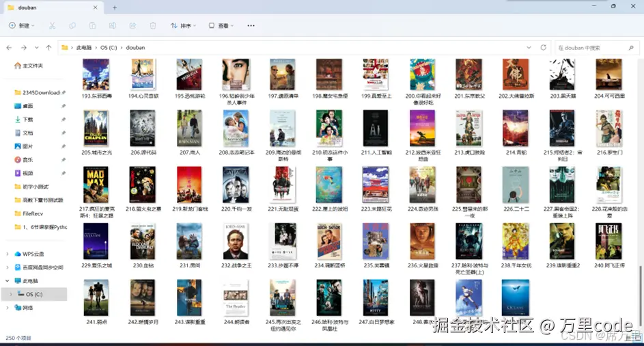Open the 新建 (New) dropdown button

coord(21,25)
